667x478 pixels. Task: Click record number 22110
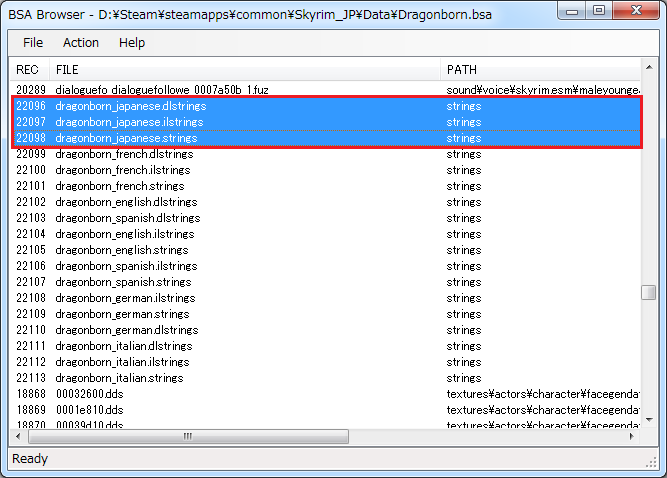[31, 330]
